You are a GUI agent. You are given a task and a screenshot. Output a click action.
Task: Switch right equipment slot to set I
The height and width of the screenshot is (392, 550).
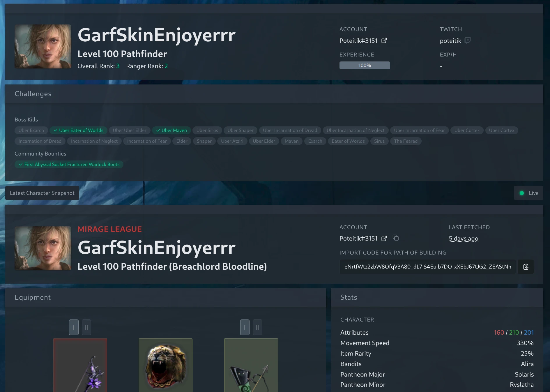point(245,327)
